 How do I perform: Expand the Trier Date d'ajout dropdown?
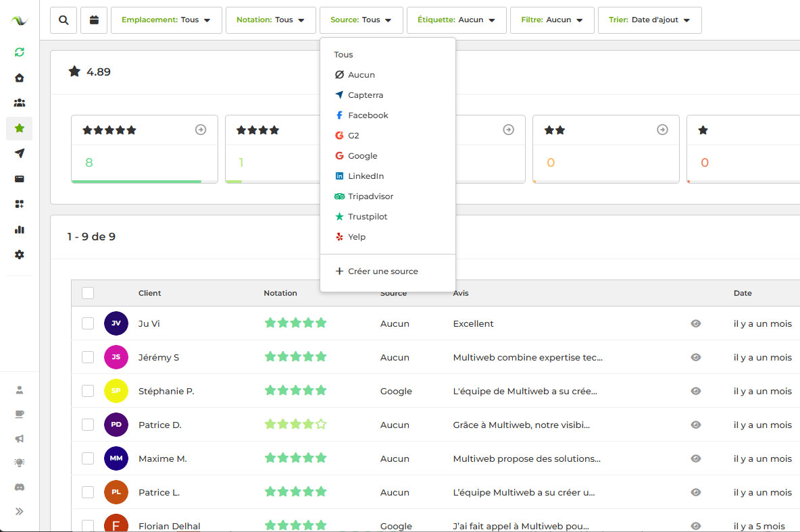[649, 20]
